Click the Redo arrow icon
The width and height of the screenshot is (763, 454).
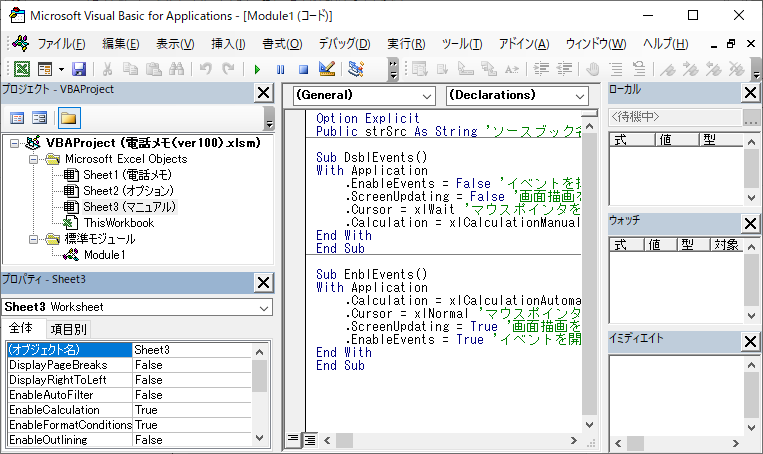point(228,69)
